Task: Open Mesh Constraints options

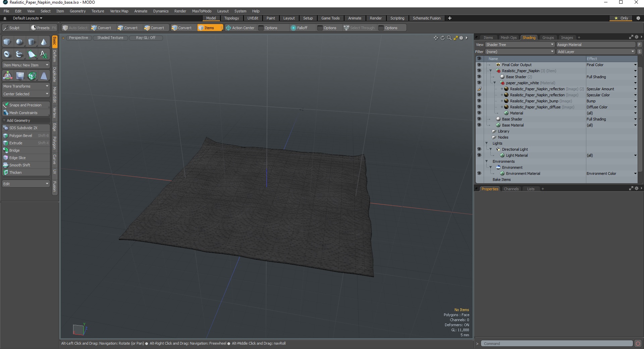Action: 26,113
